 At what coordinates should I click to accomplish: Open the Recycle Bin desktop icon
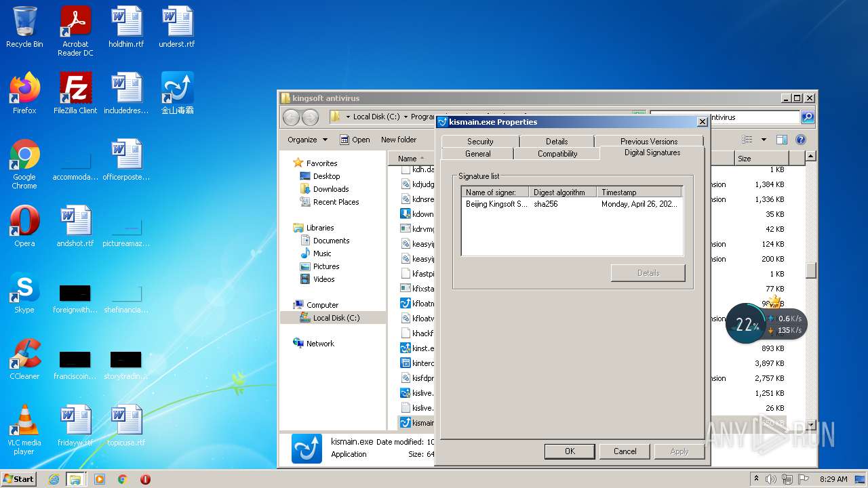[x=24, y=28]
